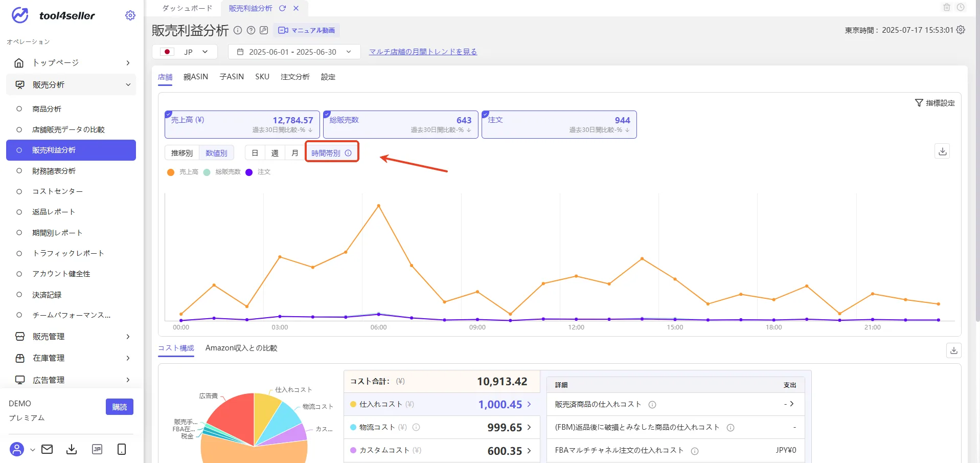Open the 指標設定 filter

tap(935, 103)
